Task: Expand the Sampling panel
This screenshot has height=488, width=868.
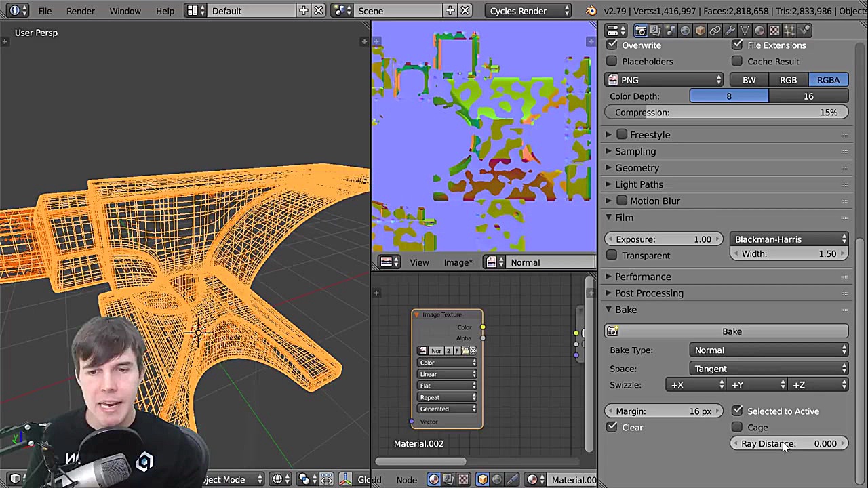Action: pyautogui.click(x=635, y=151)
